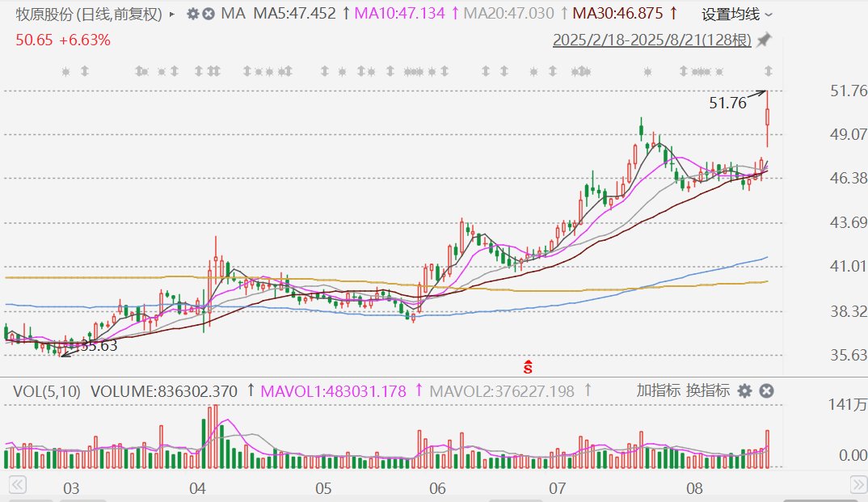
Task: Click VOLUME:836302.370 value
Action: tap(164, 391)
